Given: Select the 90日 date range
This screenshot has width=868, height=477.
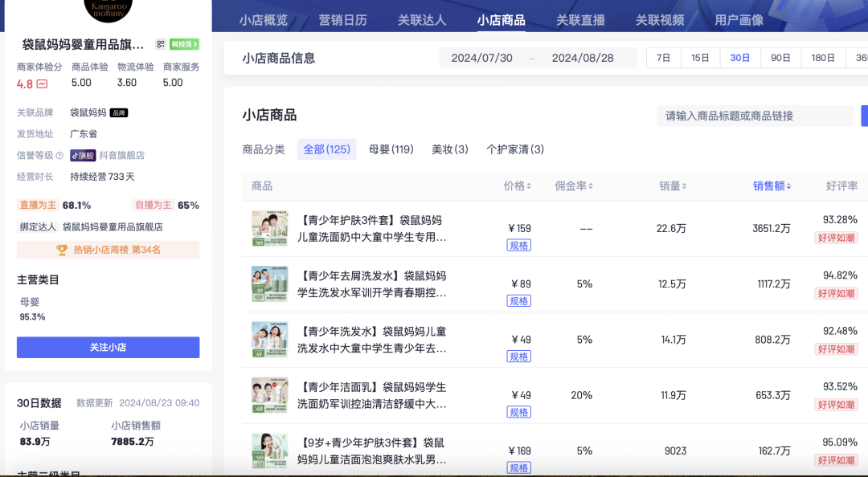Looking at the screenshot, I should (x=780, y=58).
